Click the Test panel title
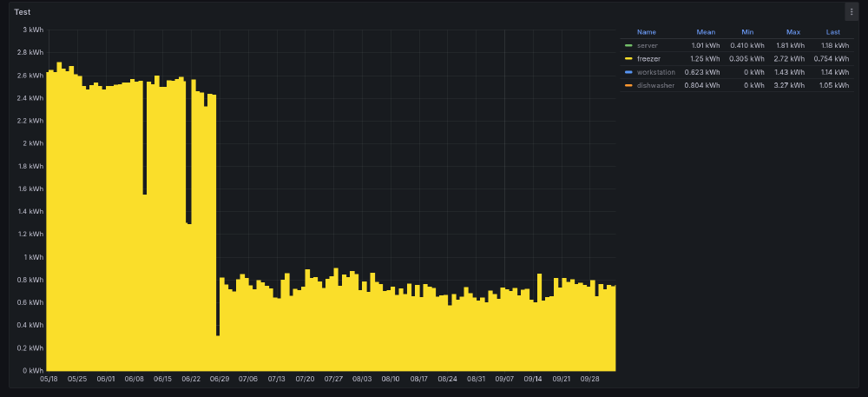 click(23, 12)
